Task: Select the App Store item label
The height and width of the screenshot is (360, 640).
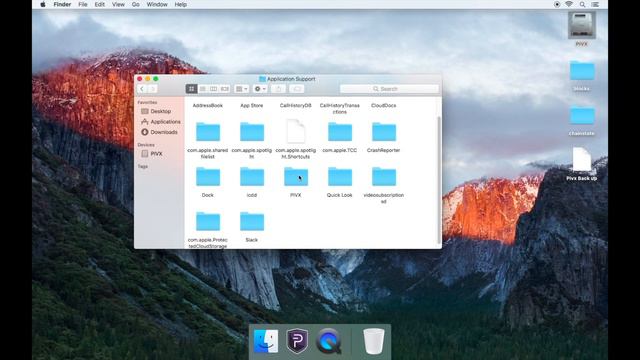Action: (x=252, y=106)
